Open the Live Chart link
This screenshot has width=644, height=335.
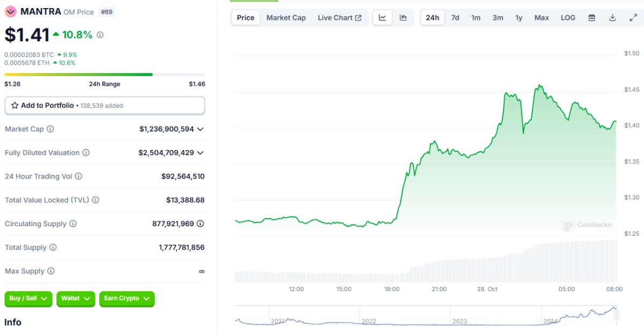click(x=339, y=18)
